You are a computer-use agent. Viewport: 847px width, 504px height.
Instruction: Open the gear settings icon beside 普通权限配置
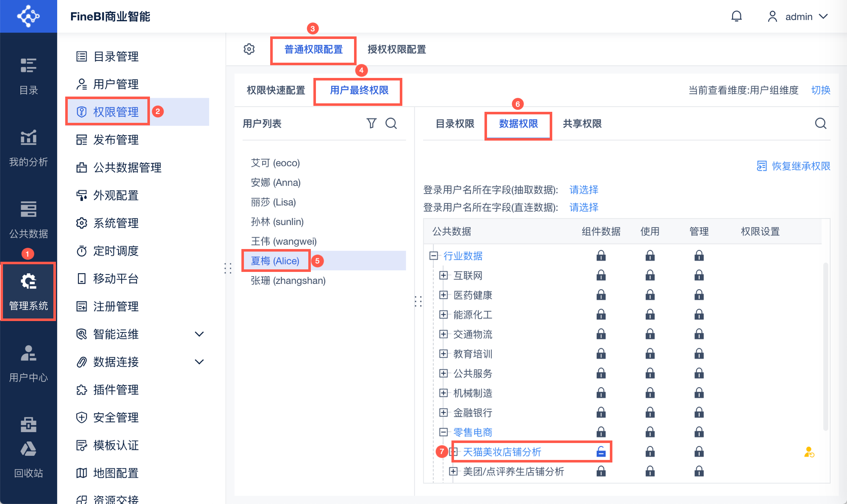pyautogui.click(x=249, y=49)
